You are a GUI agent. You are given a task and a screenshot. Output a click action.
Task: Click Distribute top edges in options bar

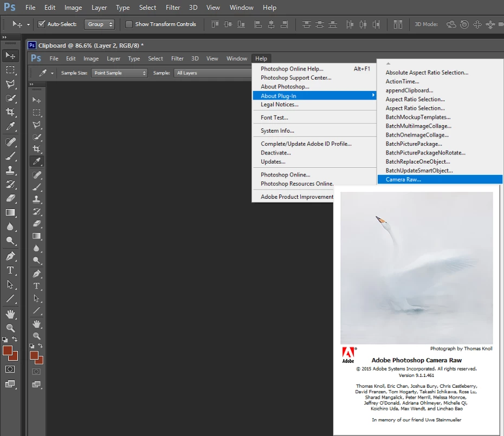[306, 24]
